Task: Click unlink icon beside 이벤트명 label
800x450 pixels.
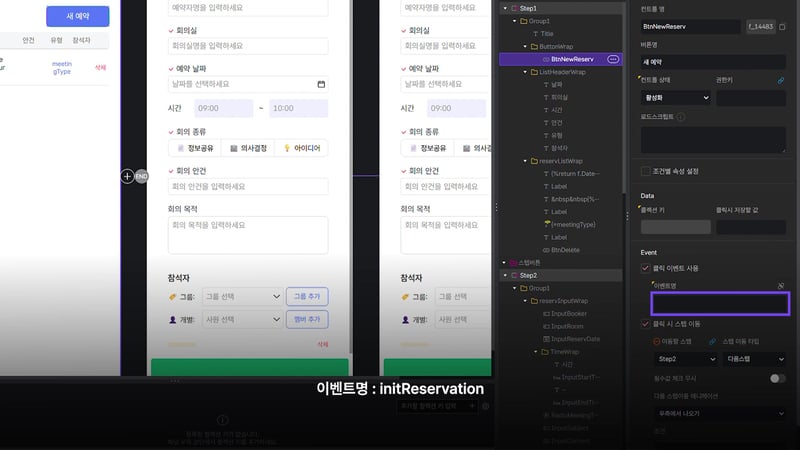Action: [781, 286]
